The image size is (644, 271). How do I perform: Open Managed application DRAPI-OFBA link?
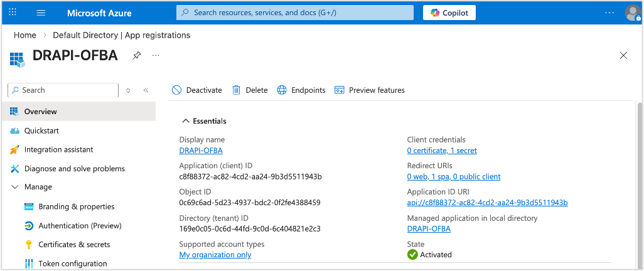coord(429,229)
